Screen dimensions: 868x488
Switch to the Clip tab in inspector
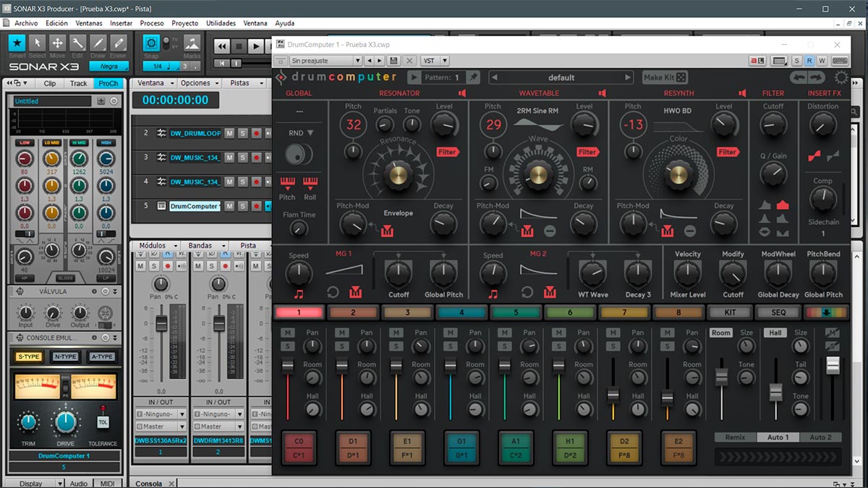50,83
